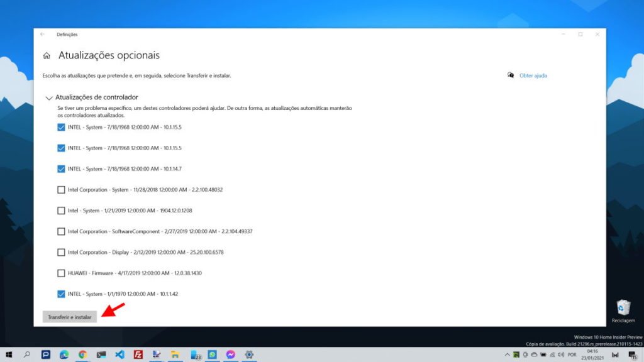Adjust network signal via the Wi-Fi tray icon
Image resolution: width=644 pixels, height=362 pixels.
(552, 354)
